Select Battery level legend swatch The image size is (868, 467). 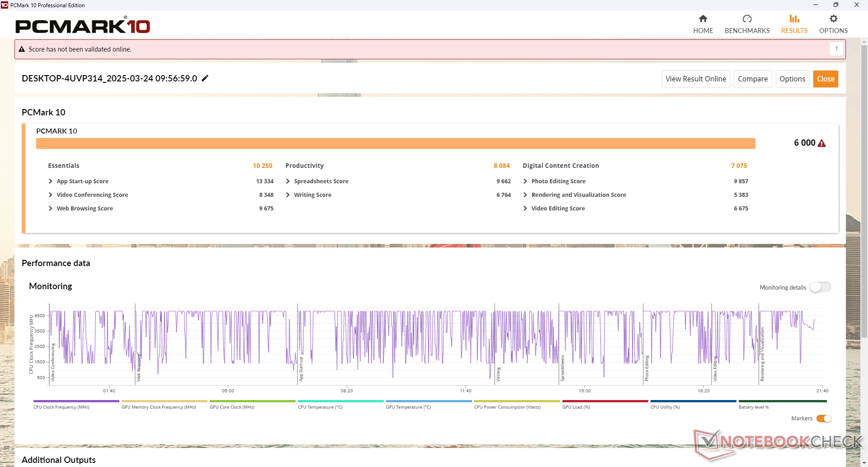(783, 401)
